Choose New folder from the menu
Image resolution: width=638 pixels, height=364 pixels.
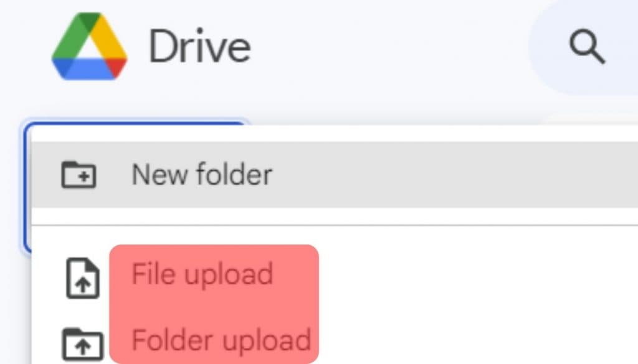[201, 174]
